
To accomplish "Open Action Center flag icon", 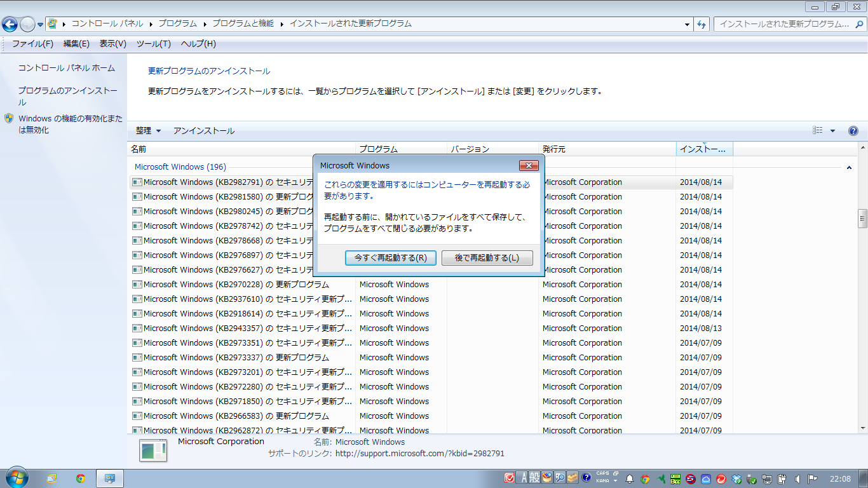I will (x=812, y=479).
